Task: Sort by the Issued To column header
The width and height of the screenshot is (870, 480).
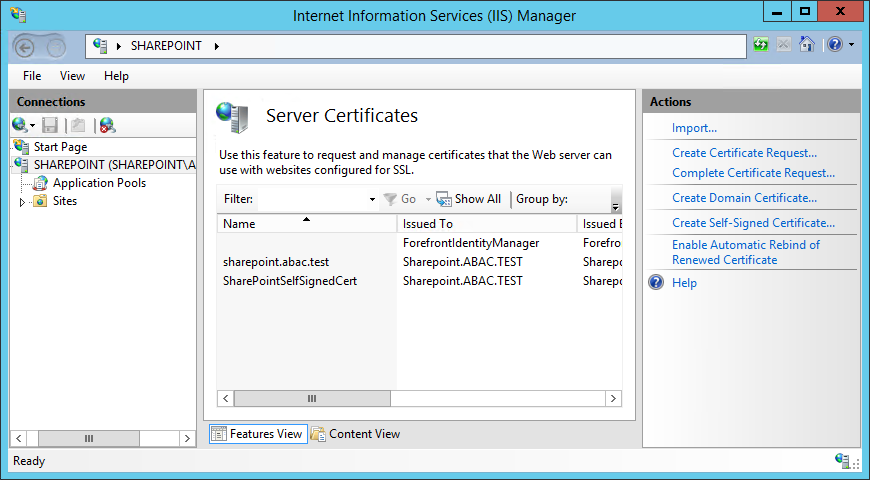Action: click(487, 224)
